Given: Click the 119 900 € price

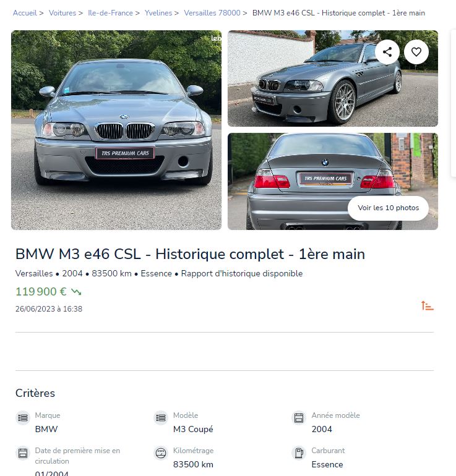Looking at the screenshot, I should pos(41,292).
